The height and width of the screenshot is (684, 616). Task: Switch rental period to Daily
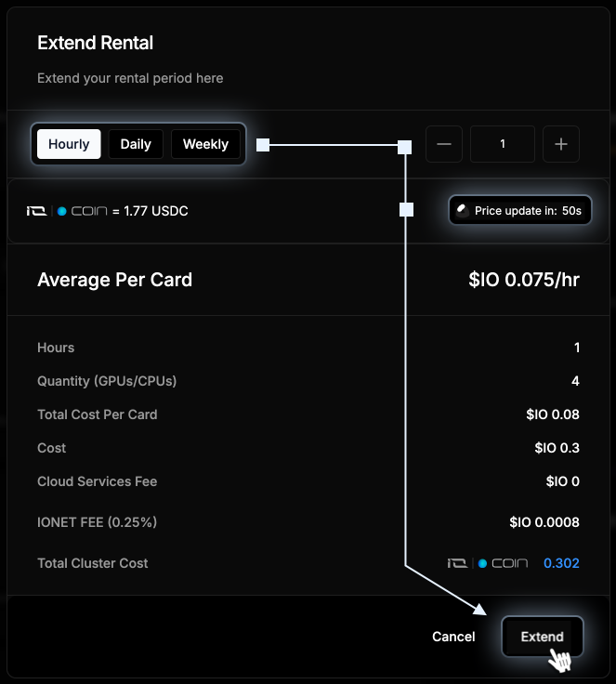coord(136,144)
